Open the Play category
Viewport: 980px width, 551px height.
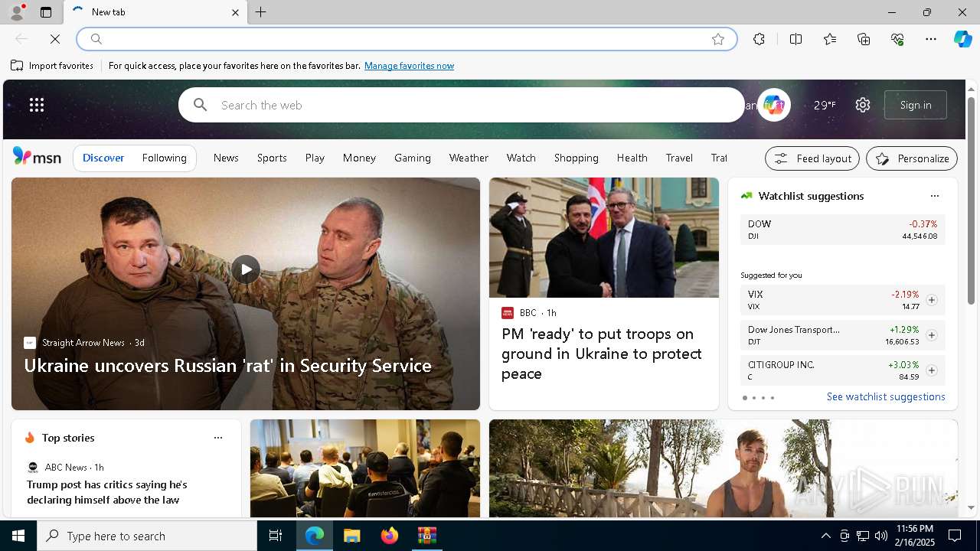click(315, 158)
